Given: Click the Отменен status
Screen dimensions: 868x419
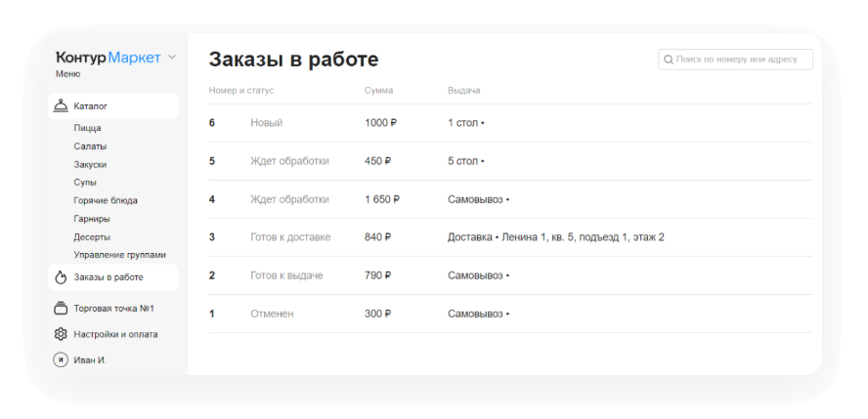Looking at the screenshot, I should click(272, 314).
